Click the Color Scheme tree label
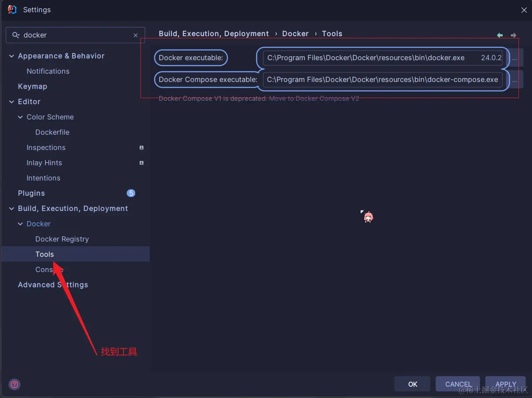Image resolution: width=532 pixels, height=398 pixels. pos(50,117)
